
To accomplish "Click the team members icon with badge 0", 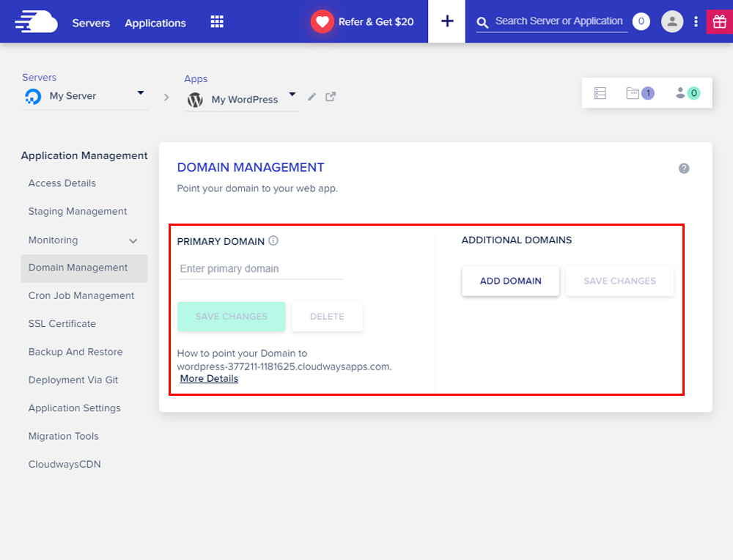I will (x=688, y=93).
